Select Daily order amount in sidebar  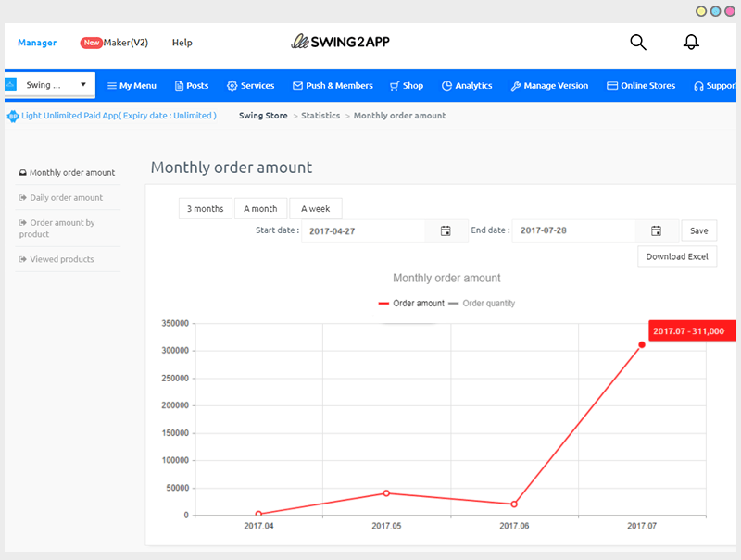(x=67, y=197)
